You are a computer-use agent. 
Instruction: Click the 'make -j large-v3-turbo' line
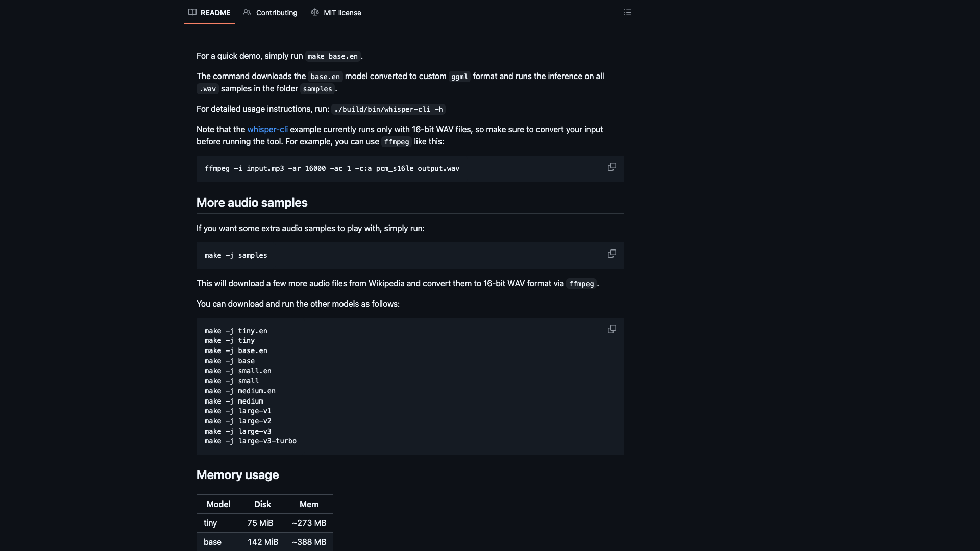tap(251, 441)
